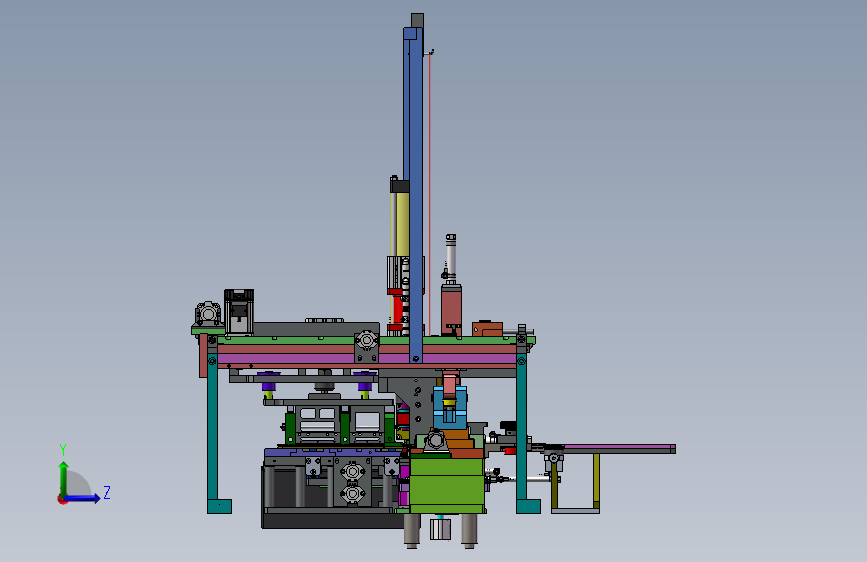The width and height of the screenshot is (867, 562).
Task: Select the brown-red cylinder body on table
Action: click(451, 309)
